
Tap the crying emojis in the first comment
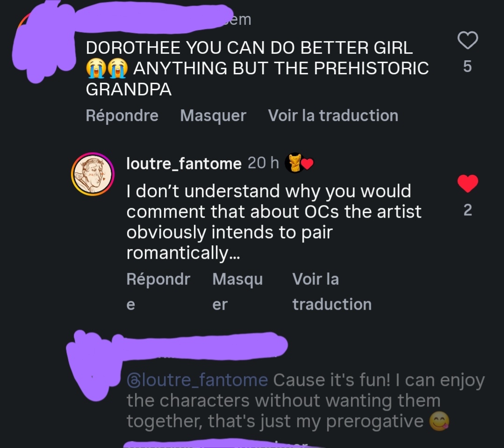[x=107, y=68]
